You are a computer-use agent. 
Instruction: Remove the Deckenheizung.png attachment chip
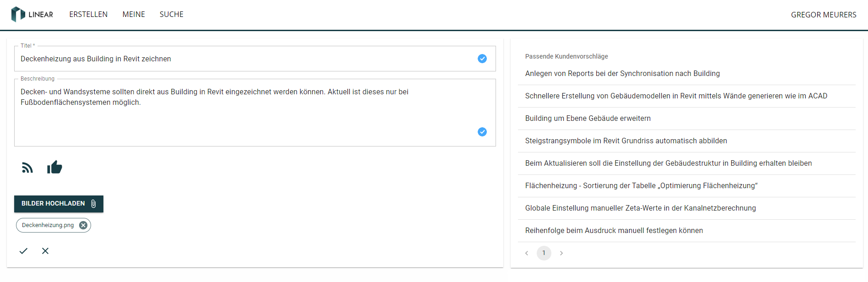point(83,225)
